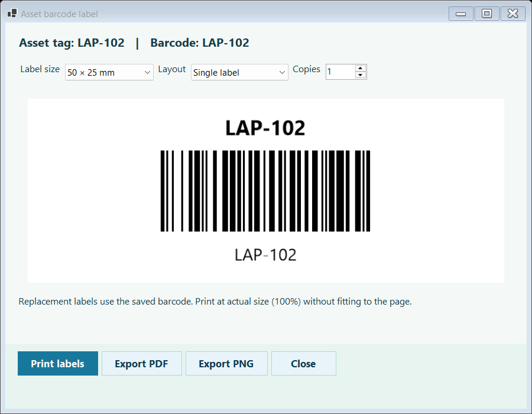Click the Close button at the bottom
The width and height of the screenshot is (532, 414).
pyautogui.click(x=304, y=364)
